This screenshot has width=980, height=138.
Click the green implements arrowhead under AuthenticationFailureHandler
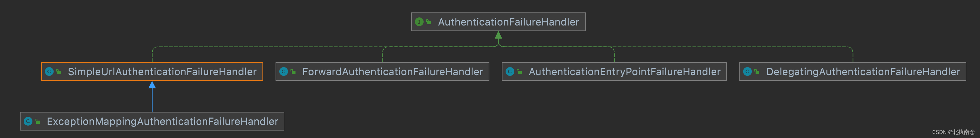pos(498,35)
